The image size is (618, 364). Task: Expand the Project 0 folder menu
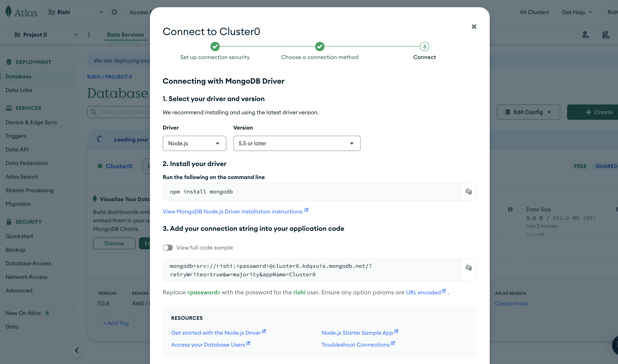tap(75, 35)
